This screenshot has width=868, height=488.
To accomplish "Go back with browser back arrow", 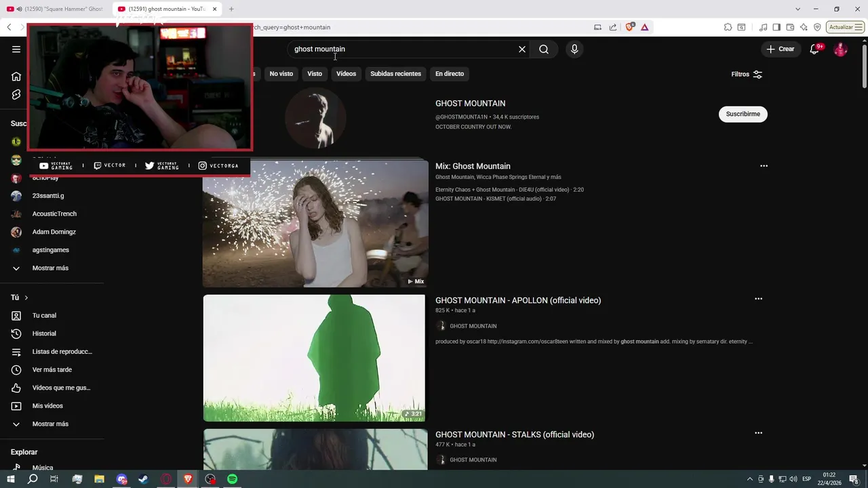I will (9, 27).
